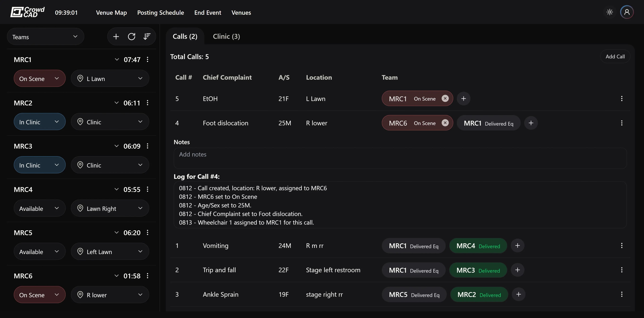Open options menu for EtOH call row
The image size is (644, 318).
(x=622, y=98)
